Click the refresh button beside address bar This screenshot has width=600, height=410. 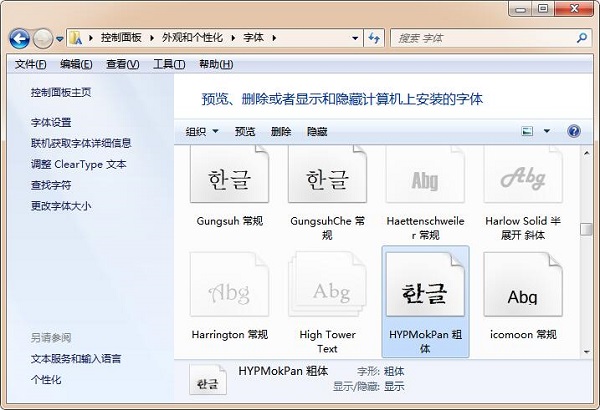point(373,38)
